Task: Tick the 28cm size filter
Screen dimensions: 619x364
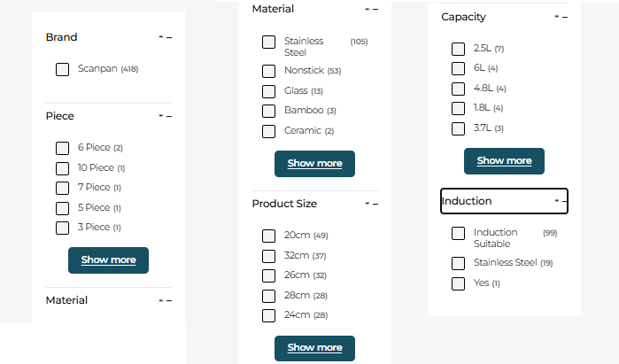Action: [269, 296]
